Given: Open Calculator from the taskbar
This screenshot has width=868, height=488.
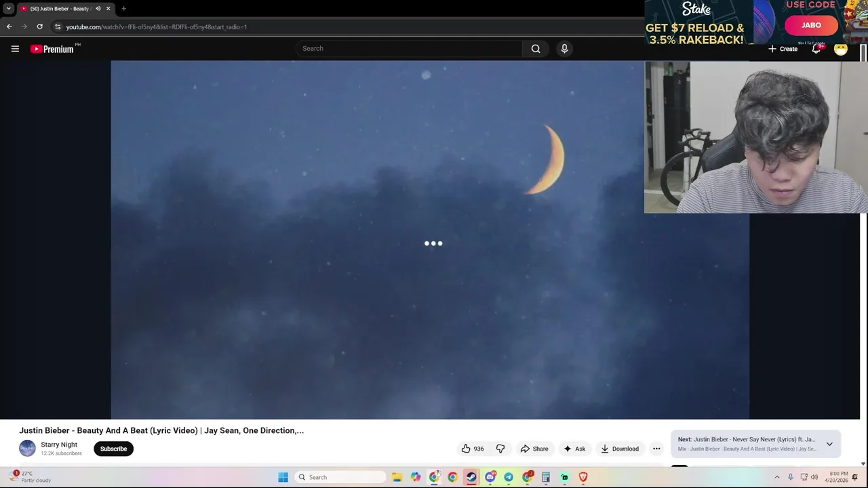Looking at the screenshot, I should [545, 477].
